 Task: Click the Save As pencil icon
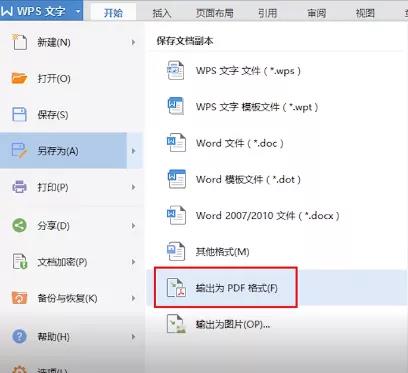19,150
